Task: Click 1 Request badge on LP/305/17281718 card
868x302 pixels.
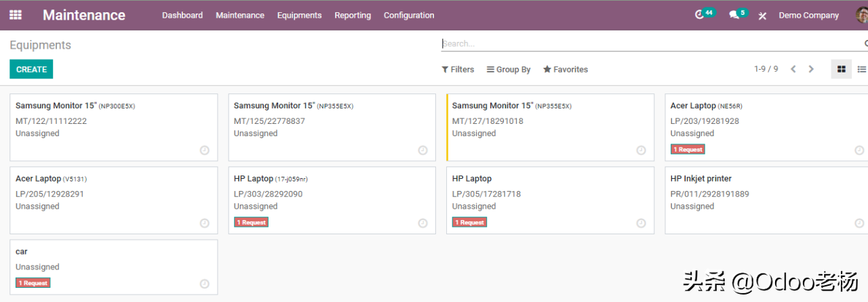Action: tap(469, 222)
